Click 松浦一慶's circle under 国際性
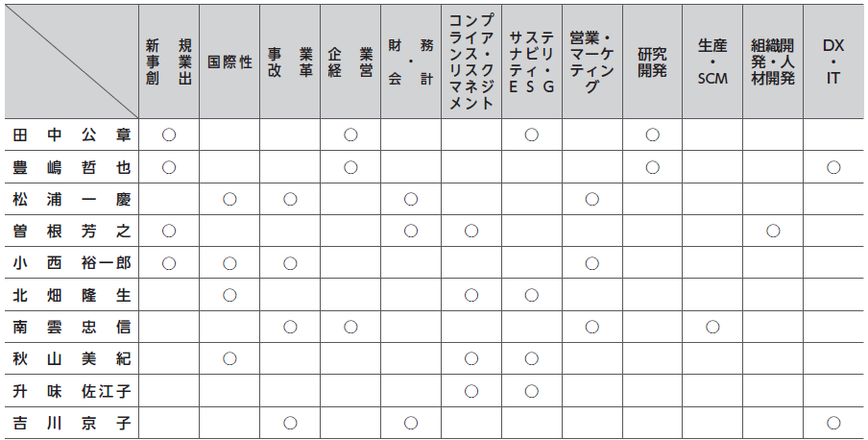The width and height of the screenshot is (868, 440). [x=229, y=199]
